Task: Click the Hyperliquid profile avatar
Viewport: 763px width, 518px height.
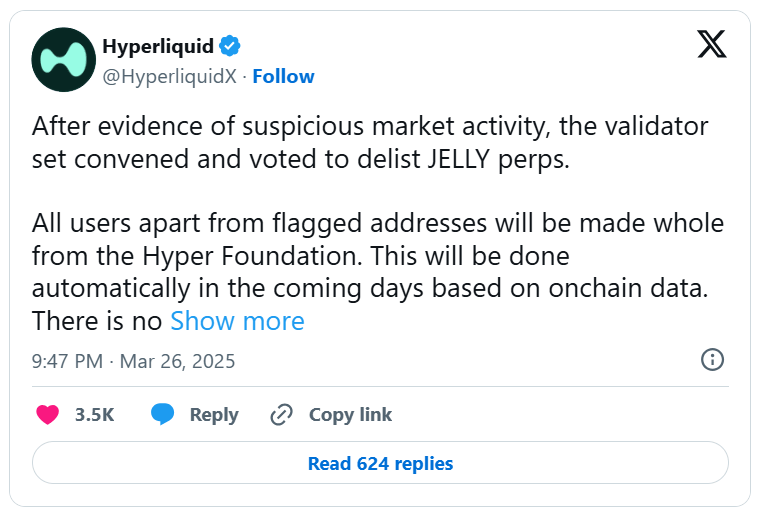Action: pyautogui.click(x=63, y=60)
